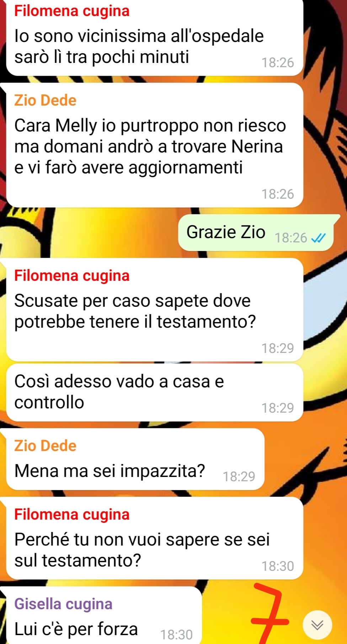The width and height of the screenshot is (347, 644).
Task: Select message 'Cara Melly io purtroppo non riesco'
Action: (155, 145)
